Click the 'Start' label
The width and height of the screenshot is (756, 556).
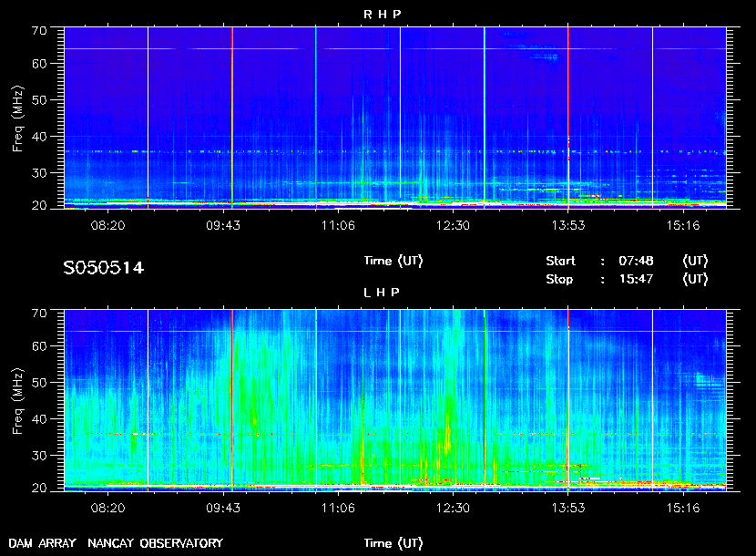[561, 261]
